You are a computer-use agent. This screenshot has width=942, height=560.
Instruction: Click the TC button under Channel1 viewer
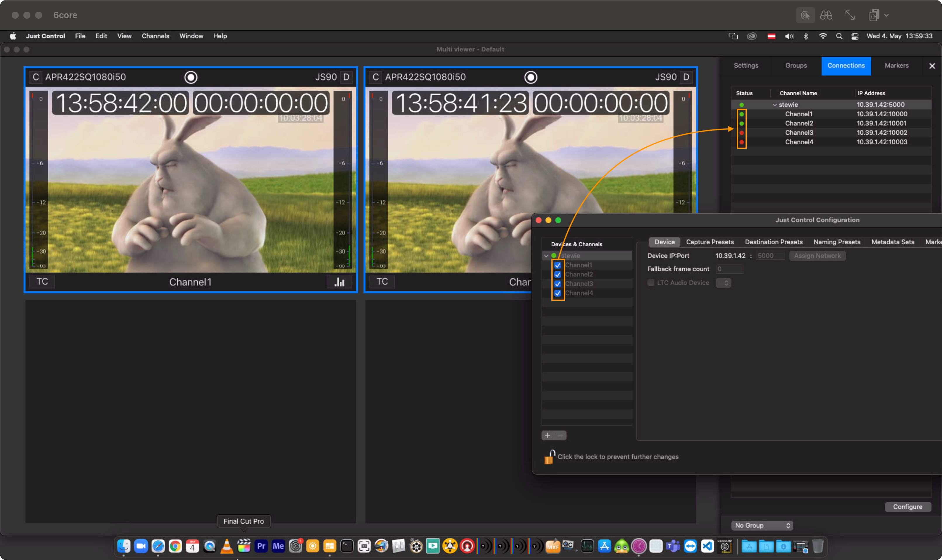pyautogui.click(x=42, y=281)
